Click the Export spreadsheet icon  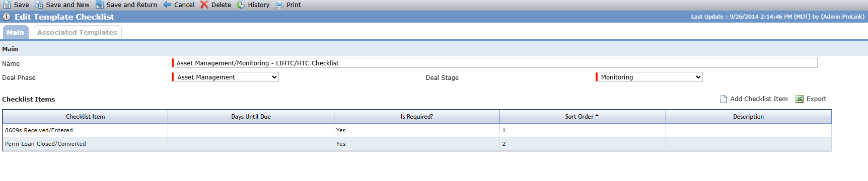(x=799, y=99)
